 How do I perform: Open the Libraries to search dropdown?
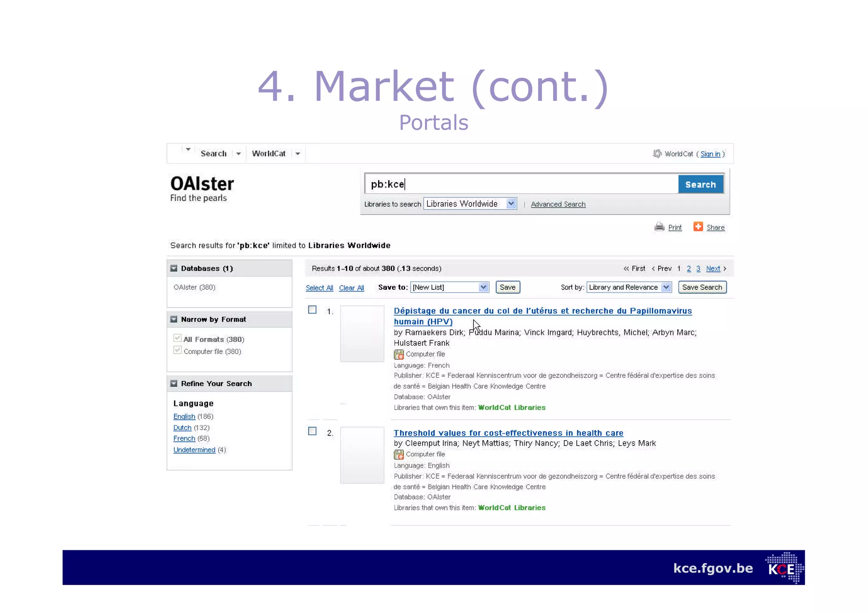[470, 204]
